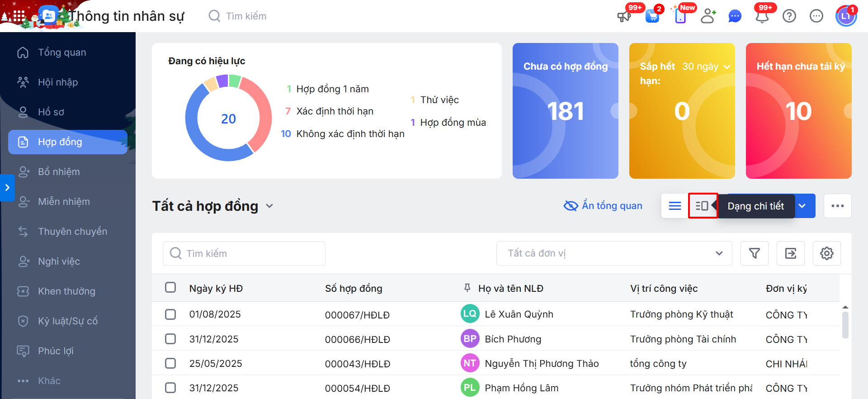Open Bổ nhiệm in sidebar
This screenshot has width=868, height=399.
(68, 172)
